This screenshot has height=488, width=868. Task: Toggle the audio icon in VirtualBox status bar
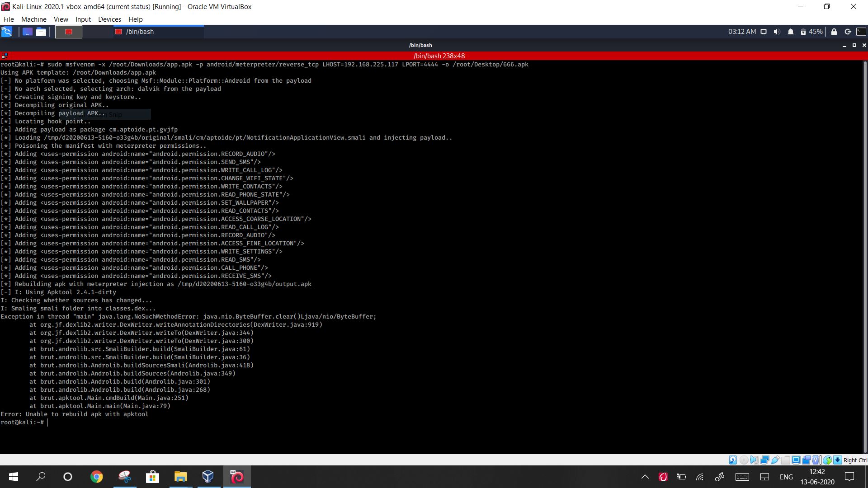tap(754, 460)
